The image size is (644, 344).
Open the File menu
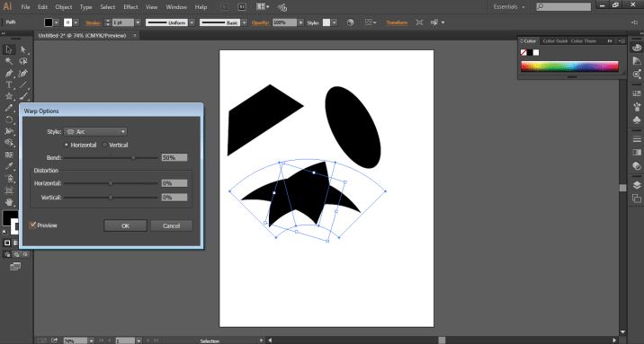point(25,7)
